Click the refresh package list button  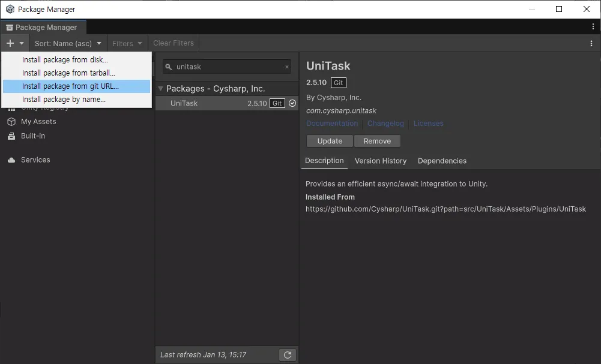click(288, 355)
